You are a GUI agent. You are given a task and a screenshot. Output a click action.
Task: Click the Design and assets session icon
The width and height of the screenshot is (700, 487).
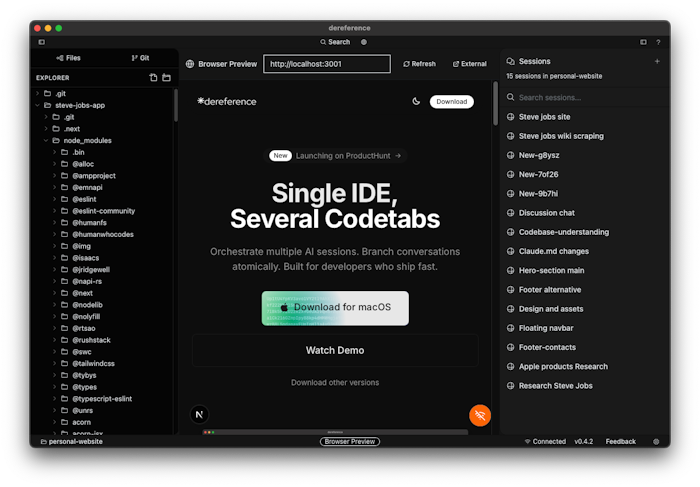[x=511, y=309]
